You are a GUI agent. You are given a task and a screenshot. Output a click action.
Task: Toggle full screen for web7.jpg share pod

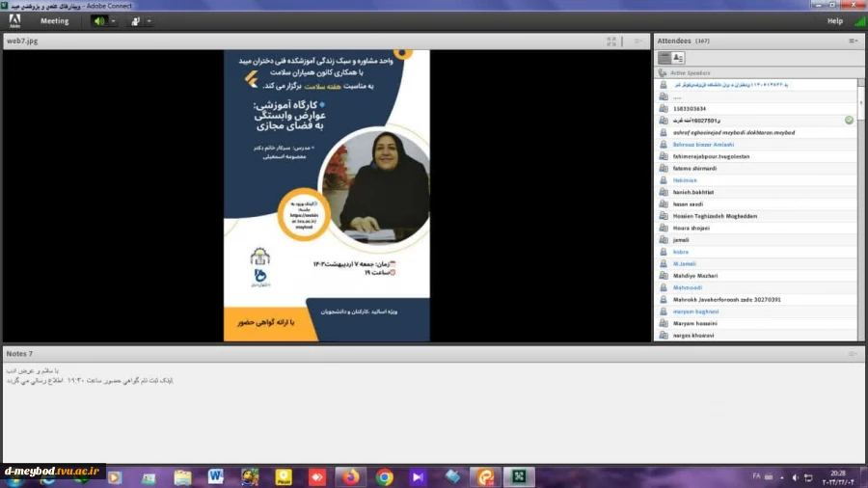(611, 41)
